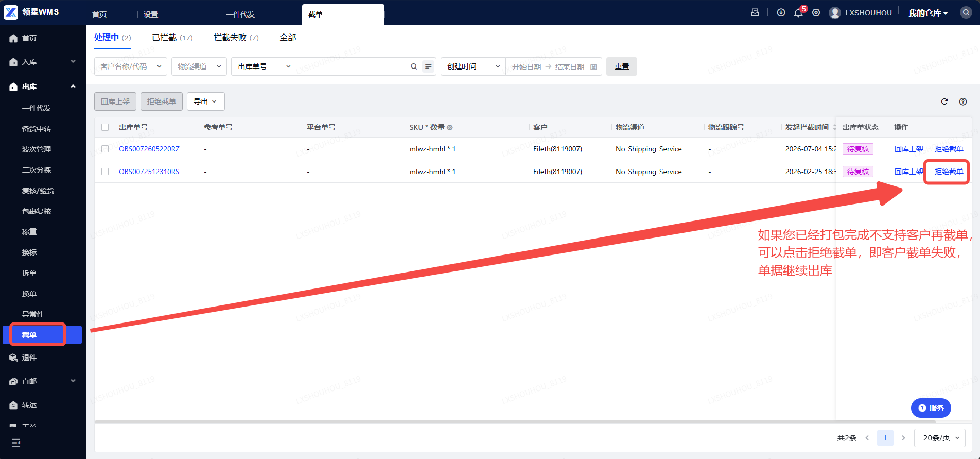This screenshot has height=459, width=980.
Task: Go to previous page arrow
Action: (x=867, y=438)
